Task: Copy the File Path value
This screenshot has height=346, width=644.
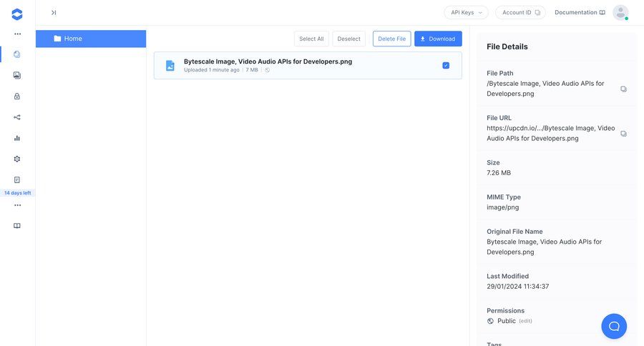Action: pos(623,89)
